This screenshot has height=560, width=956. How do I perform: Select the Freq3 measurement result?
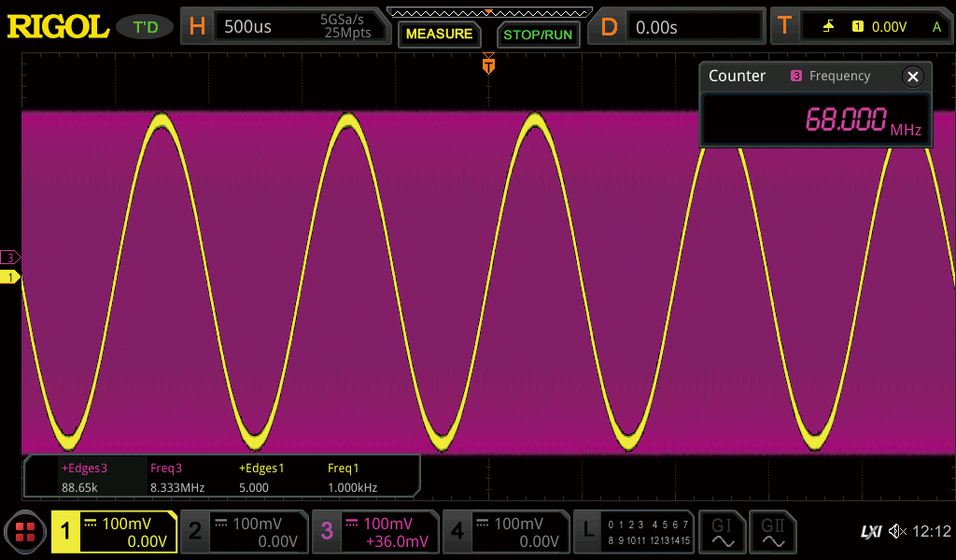coord(176,477)
